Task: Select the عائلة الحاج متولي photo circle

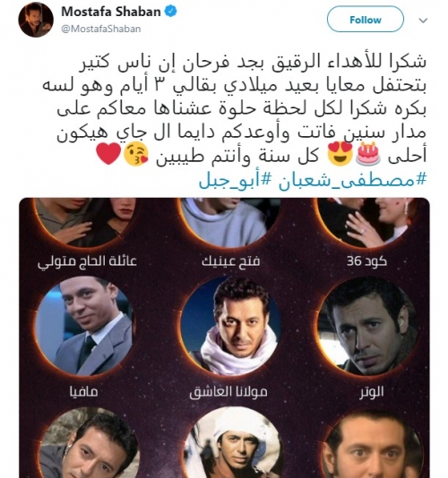Action: [x=85, y=222]
